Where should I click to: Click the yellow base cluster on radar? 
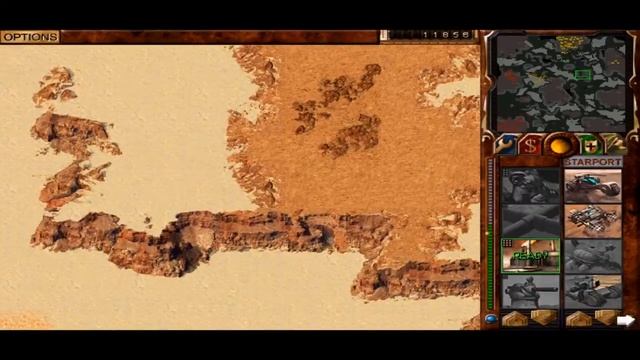(x=569, y=44)
